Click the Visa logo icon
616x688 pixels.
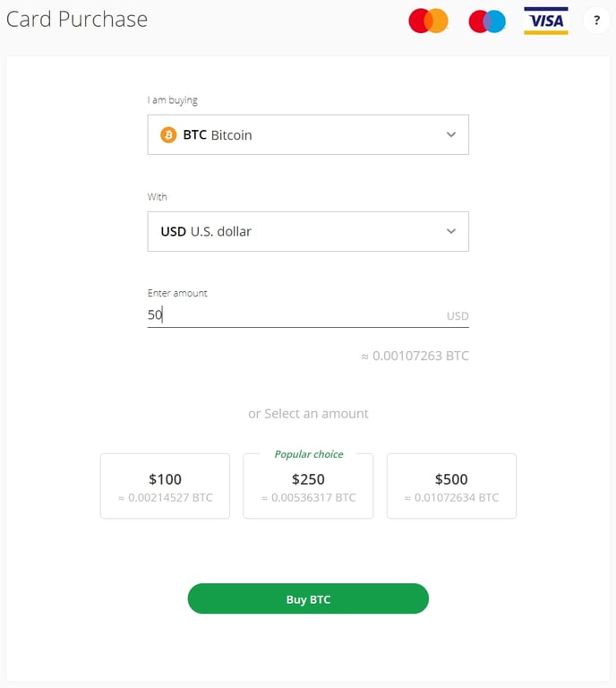point(545,21)
